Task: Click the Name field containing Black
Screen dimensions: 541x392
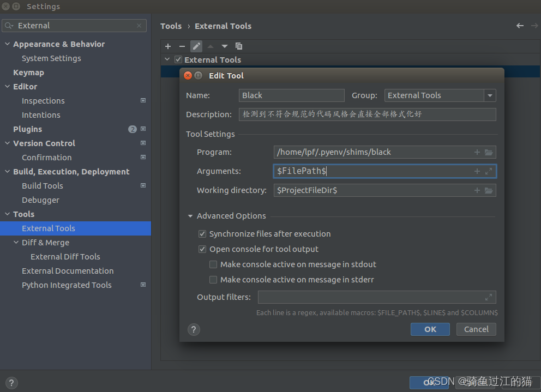Action: pyautogui.click(x=292, y=95)
